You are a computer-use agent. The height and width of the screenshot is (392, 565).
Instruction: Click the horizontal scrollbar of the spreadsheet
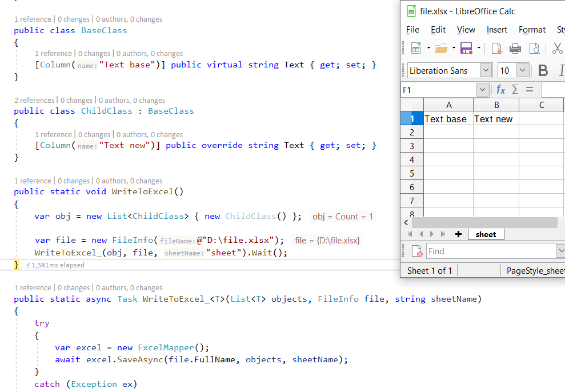[x=486, y=222]
